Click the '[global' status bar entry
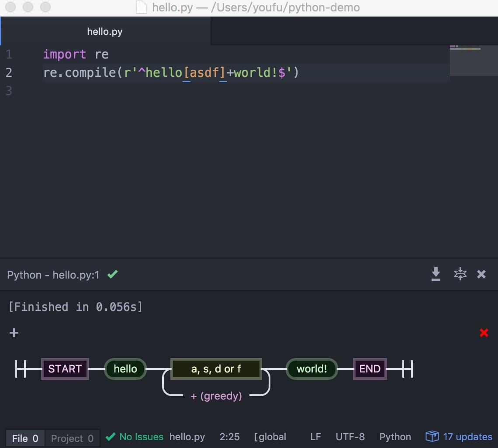498x448 pixels. tap(270, 437)
